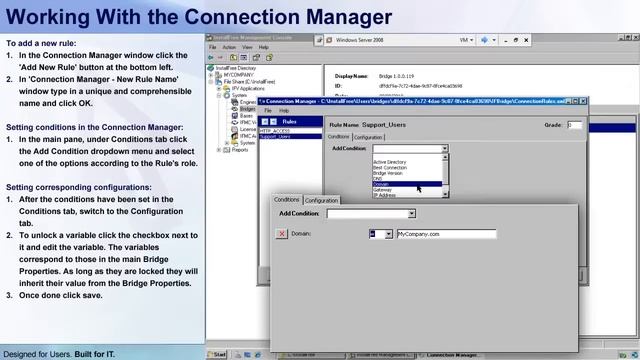
Task: Open the VM dropdown in the VM toolbar
Action: (467, 40)
